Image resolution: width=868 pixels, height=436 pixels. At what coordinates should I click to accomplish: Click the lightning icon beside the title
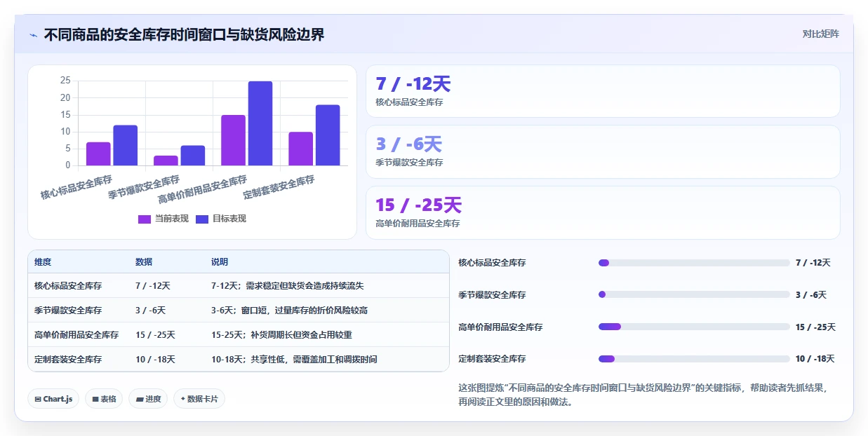[x=33, y=35]
